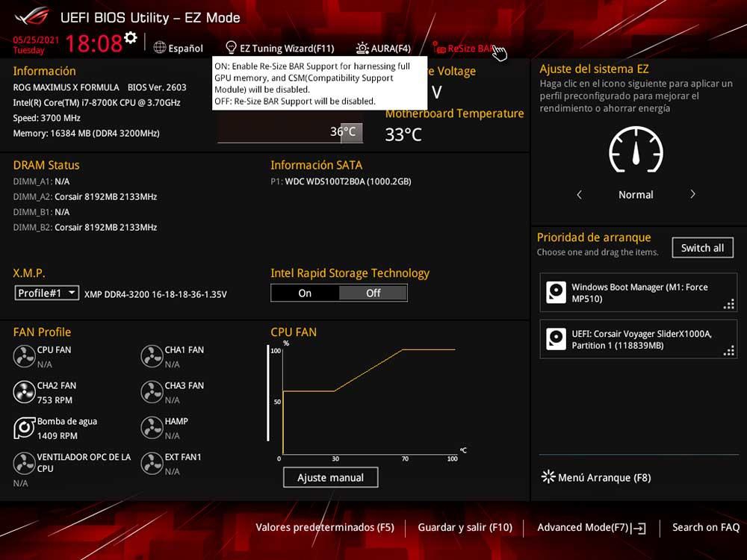747x560 pixels.
Task: Click the Switch all button
Action: 703,248
